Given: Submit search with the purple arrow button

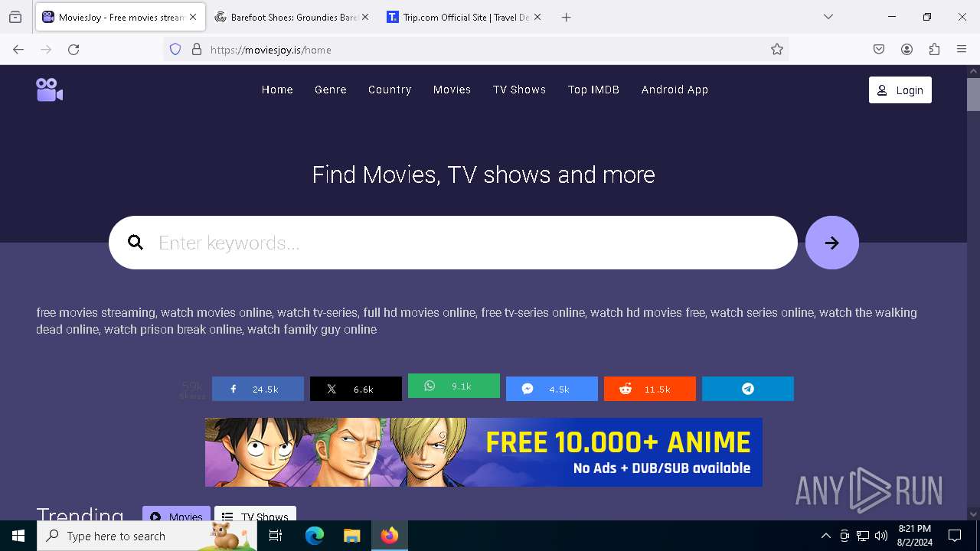Looking at the screenshot, I should [x=832, y=243].
